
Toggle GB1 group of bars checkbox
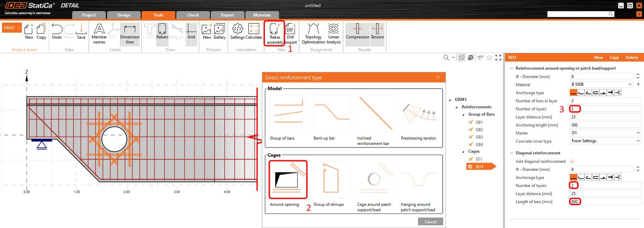point(471,122)
